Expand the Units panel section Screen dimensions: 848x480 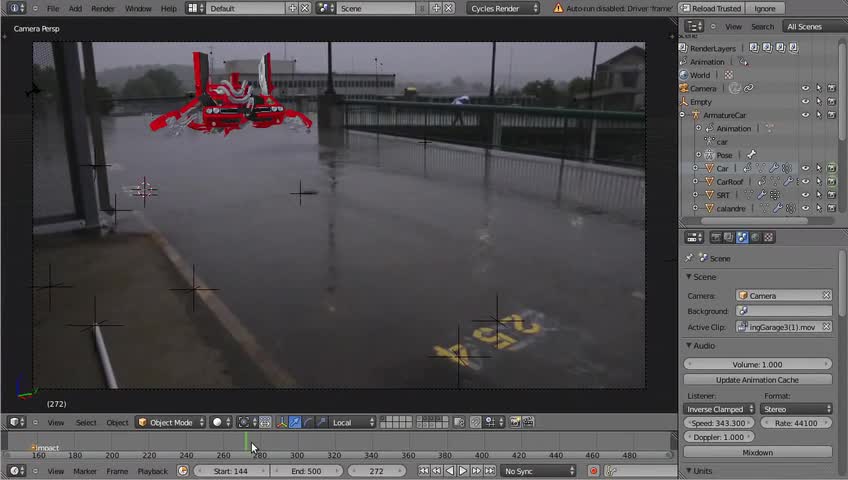click(x=689, y=471)
